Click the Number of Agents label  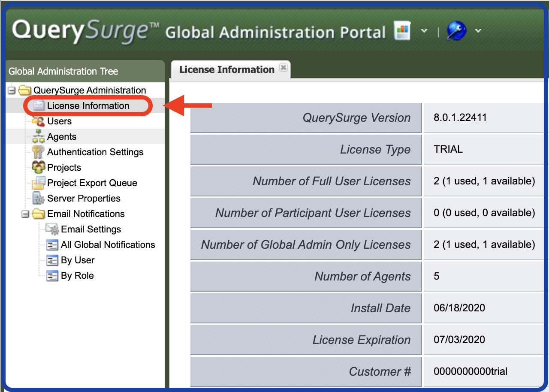[x=362, y=277]
